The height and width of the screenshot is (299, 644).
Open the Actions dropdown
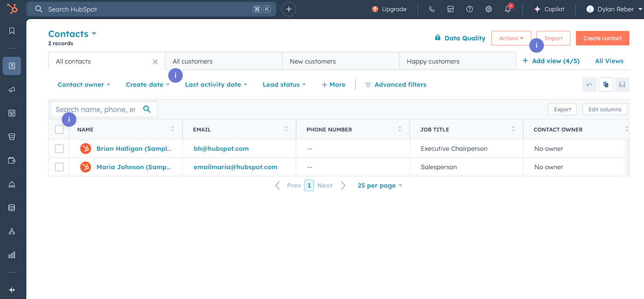511,38
